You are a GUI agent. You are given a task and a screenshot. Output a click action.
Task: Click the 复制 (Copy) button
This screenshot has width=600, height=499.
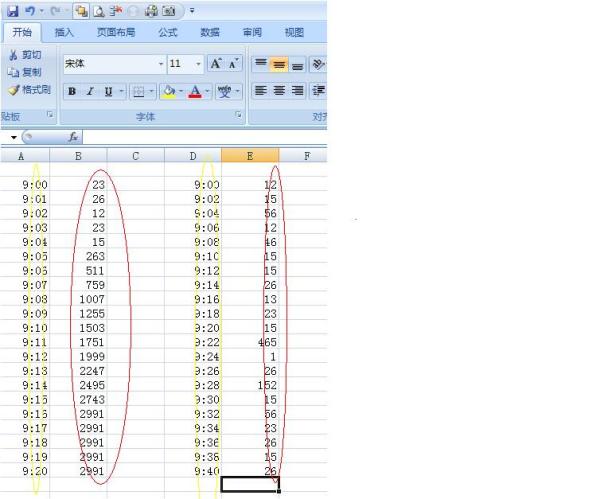[x=26, y=72]
